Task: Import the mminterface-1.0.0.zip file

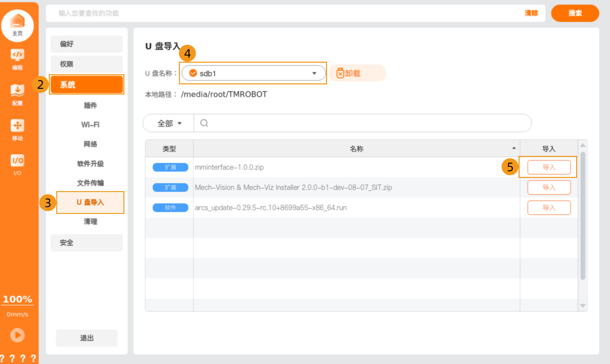Action: click(549, 167)
